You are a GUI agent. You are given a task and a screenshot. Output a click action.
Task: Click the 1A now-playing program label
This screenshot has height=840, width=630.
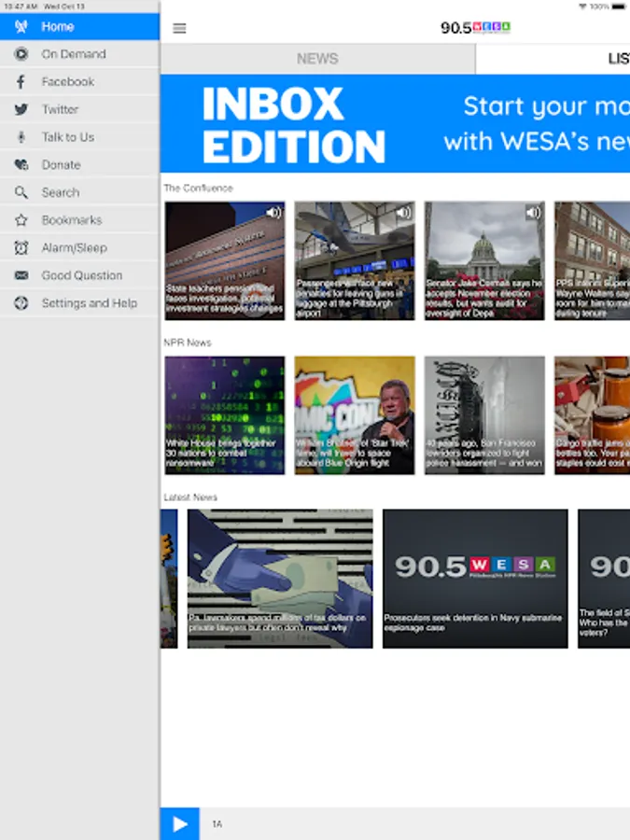tap(217, 824)
